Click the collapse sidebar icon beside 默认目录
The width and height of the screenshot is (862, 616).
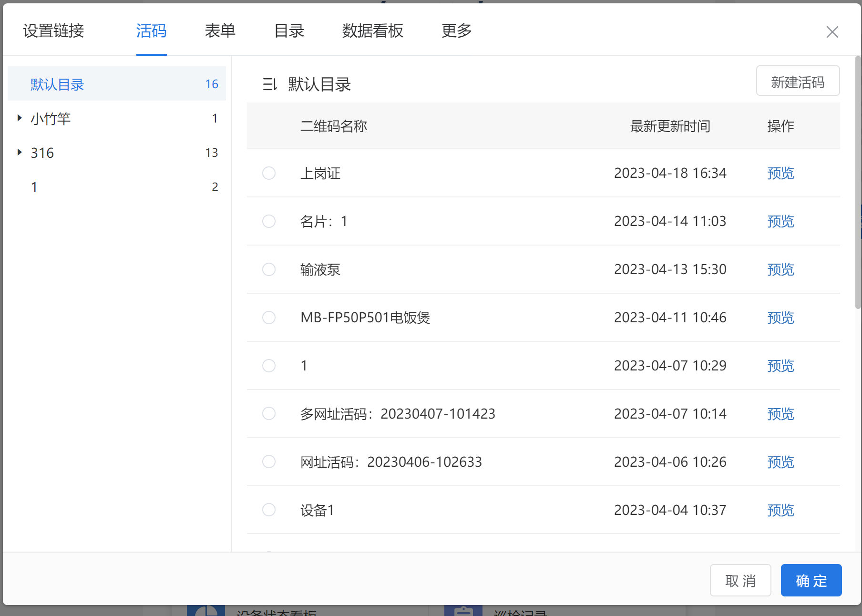pyautogui.click(x=269, y=84)
